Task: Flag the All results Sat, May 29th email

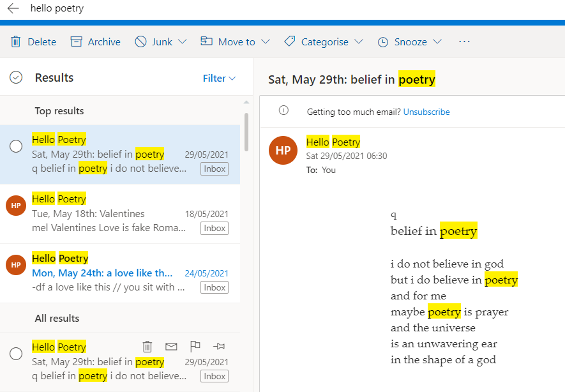Action: [x=195, y=346]
